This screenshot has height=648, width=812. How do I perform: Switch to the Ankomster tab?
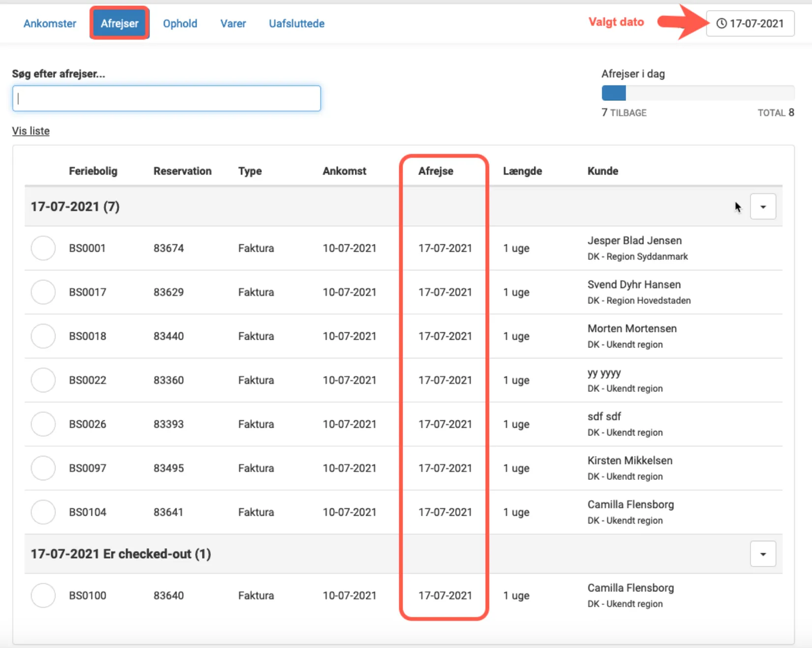pyautogui.click(x=50, y=24)
